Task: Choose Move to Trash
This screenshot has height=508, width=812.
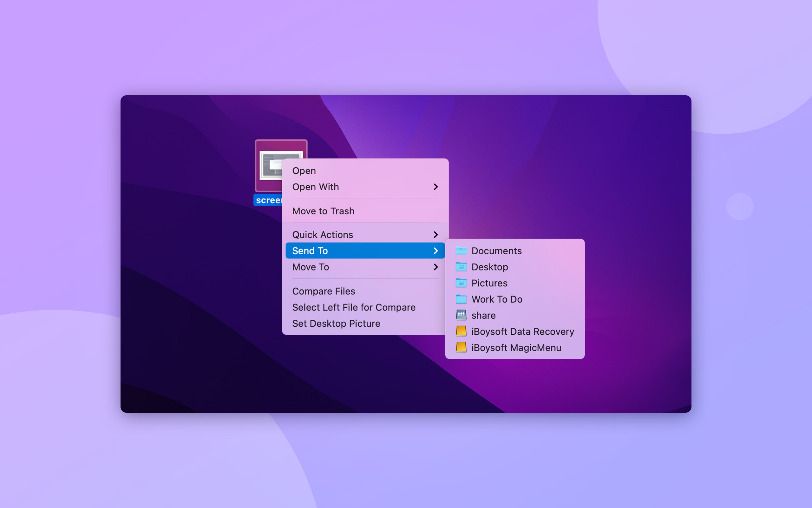Action: coord(365,211)
